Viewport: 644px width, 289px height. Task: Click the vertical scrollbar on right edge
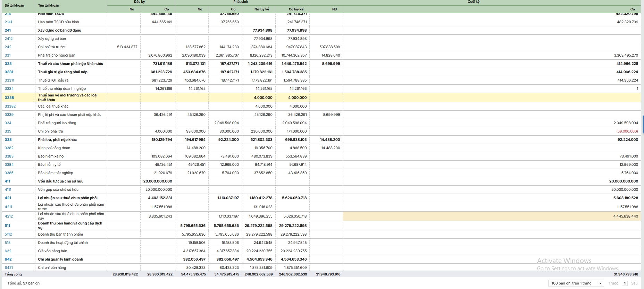pos(643,124)
